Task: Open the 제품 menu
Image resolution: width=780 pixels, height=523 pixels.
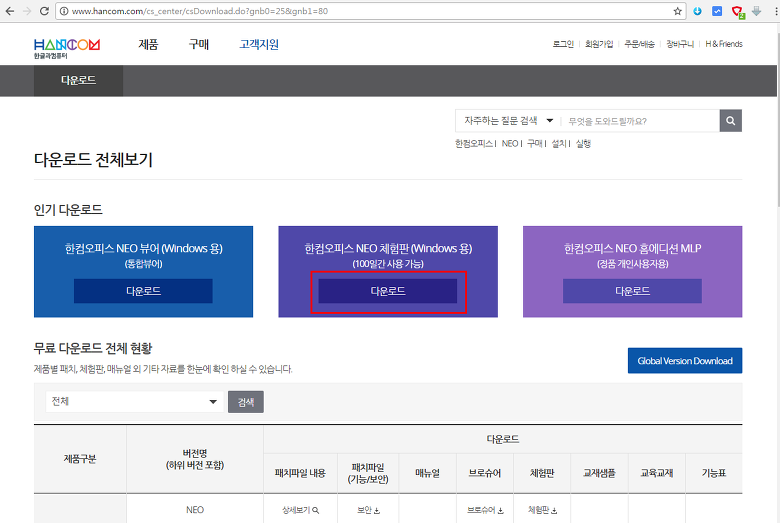Action: pos(148,44)
